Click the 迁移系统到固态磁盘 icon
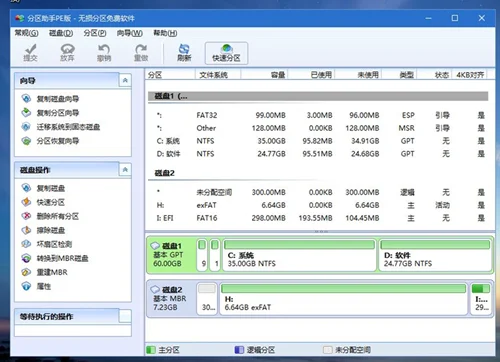The image size is (500, 362). click(x=26, y=127)
